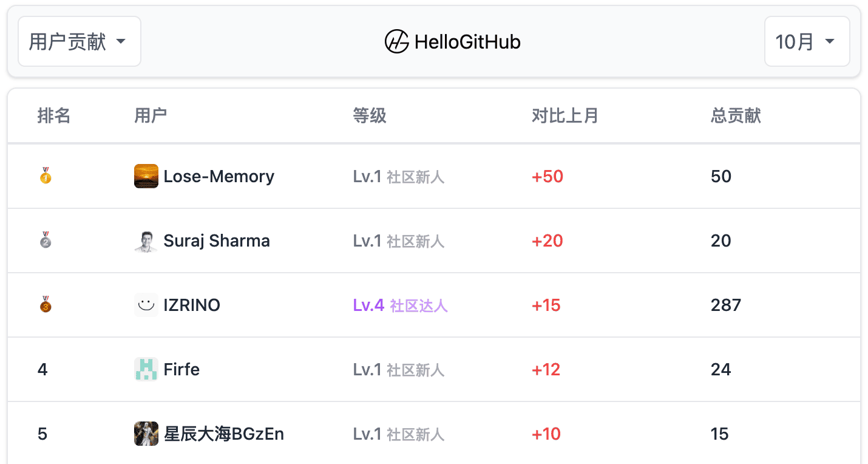Open the 用户贡献 dropdown
Screen dimensions: 868x464
click(x=80, y=41)
